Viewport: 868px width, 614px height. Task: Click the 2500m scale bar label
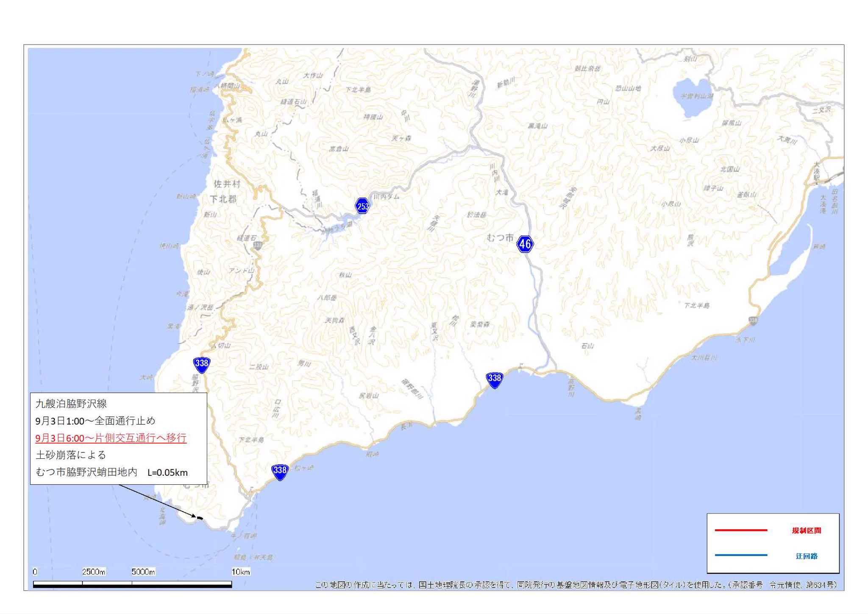click(94, 572)
